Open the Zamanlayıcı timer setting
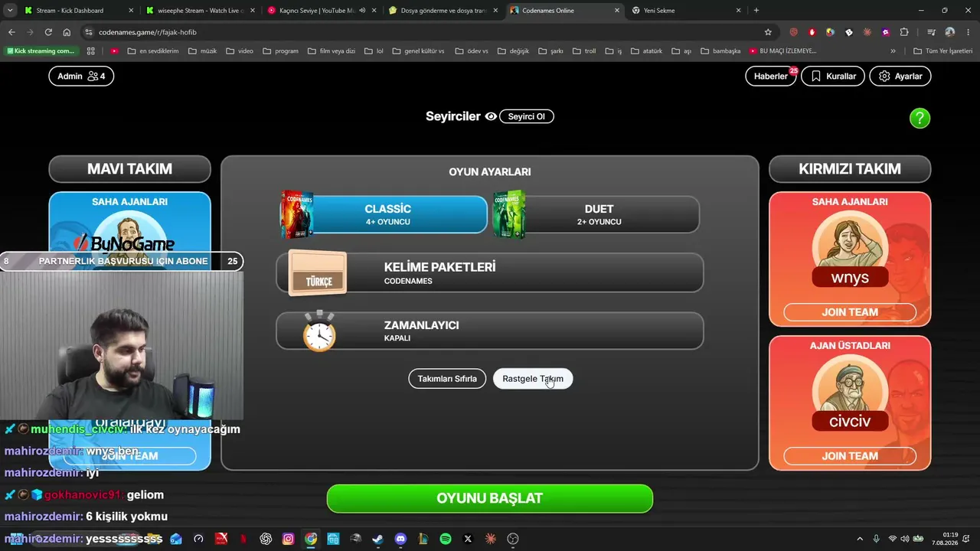The width and height of the screenshot is (980, 551). (490, 331)
